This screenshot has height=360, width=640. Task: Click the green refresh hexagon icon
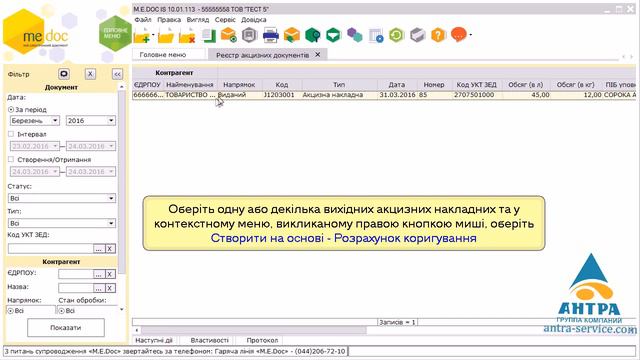(396, 35)
